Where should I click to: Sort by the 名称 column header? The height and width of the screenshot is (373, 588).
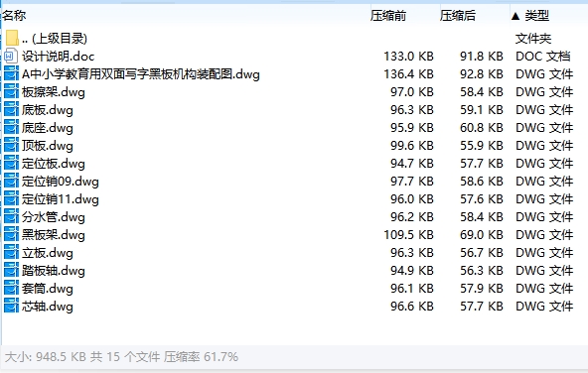pos(14,15)
